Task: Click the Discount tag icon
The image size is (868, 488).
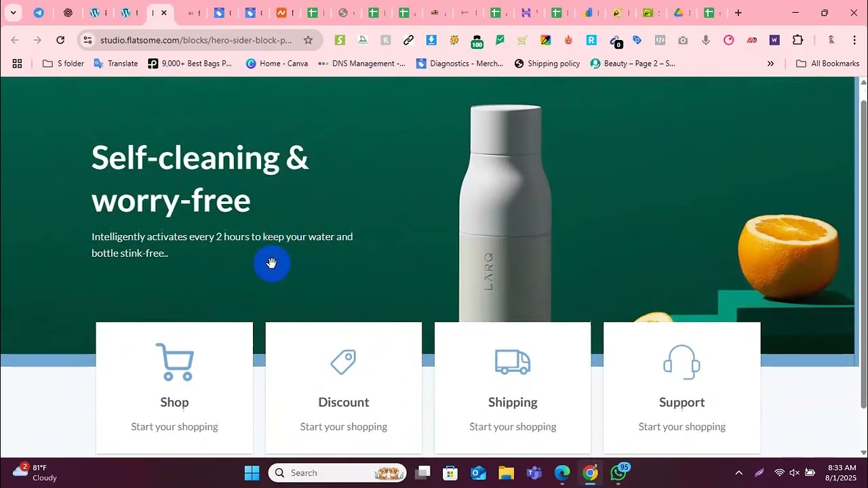Action: pyautogui.click(x=343, y=362)
